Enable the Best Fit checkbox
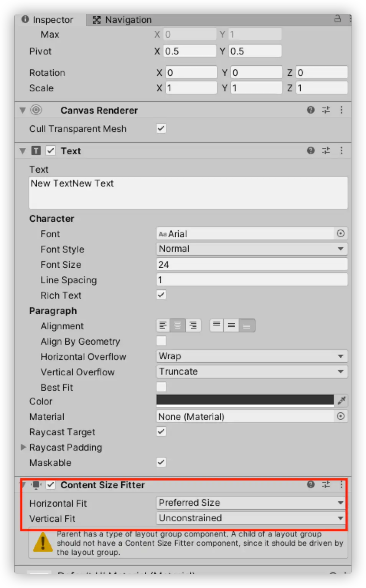Screen dimensions: 366x588 click(161, 387)
